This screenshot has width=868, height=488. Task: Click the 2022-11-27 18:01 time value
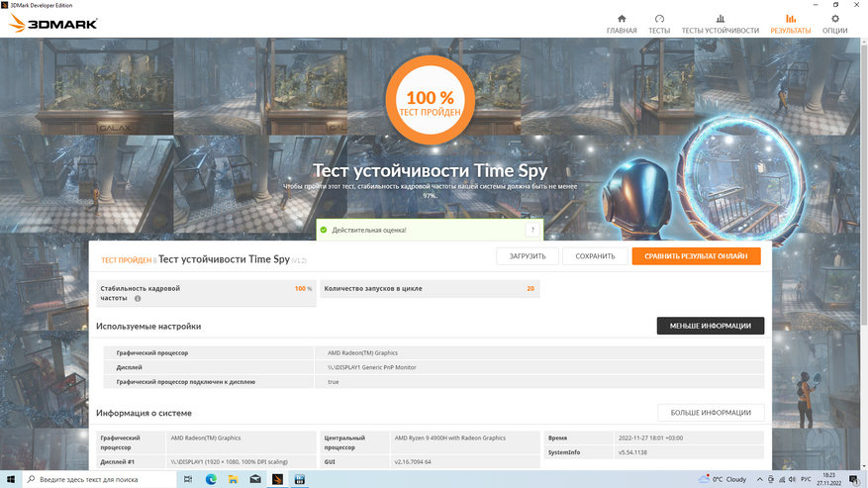[650, 438]
